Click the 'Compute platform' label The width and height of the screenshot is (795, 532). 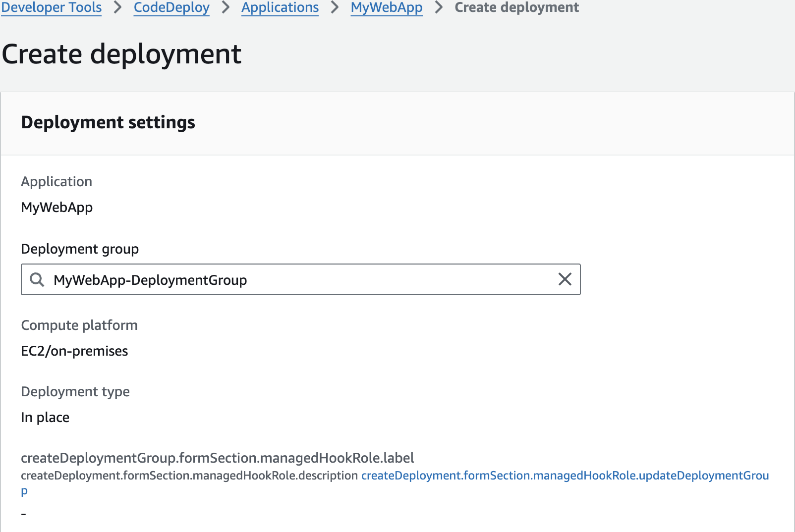[79, 325]
